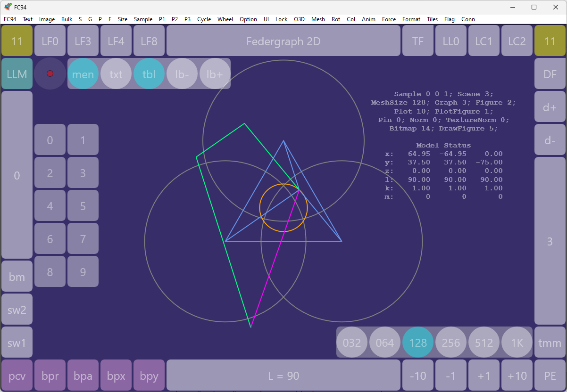The width and height of the screenshot is (567, 392).
Task: Activate the tbl icon
Action: click(x=149, y=73)
